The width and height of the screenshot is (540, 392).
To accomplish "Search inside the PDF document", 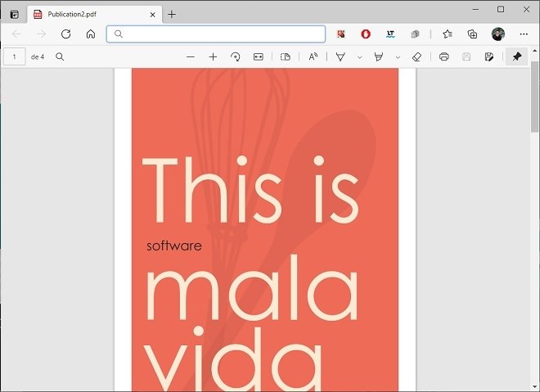I will tap(60, 56).
